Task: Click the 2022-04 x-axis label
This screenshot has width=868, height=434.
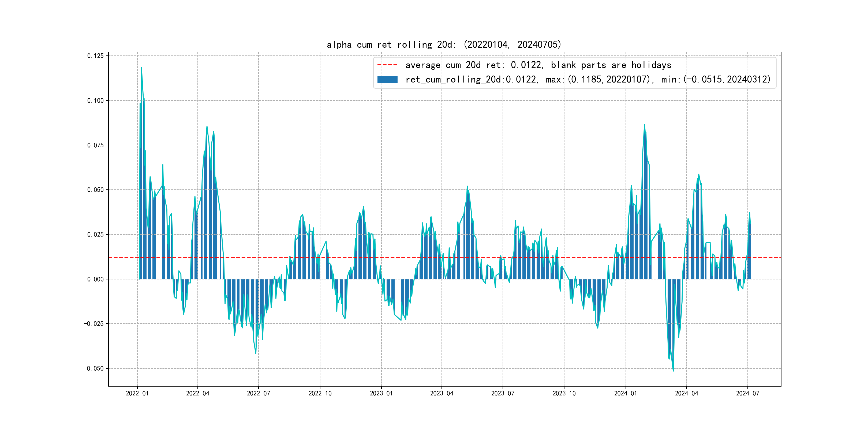Action: 198,393
